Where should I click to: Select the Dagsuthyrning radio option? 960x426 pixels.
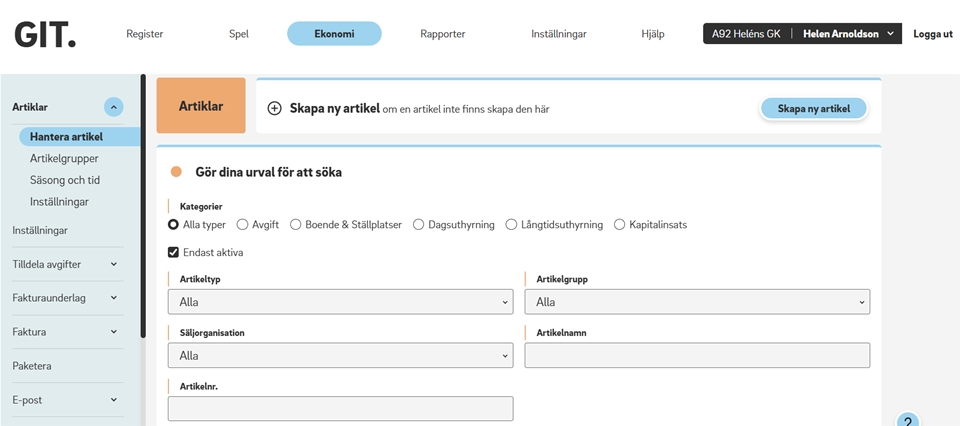(x=419, y=225)
